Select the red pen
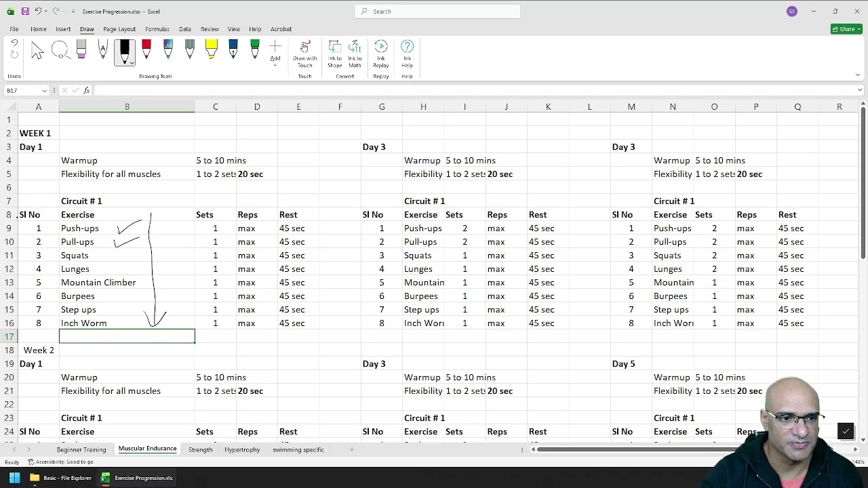The height and width of the screenshot is (488, 868). [x=146, y=50]
